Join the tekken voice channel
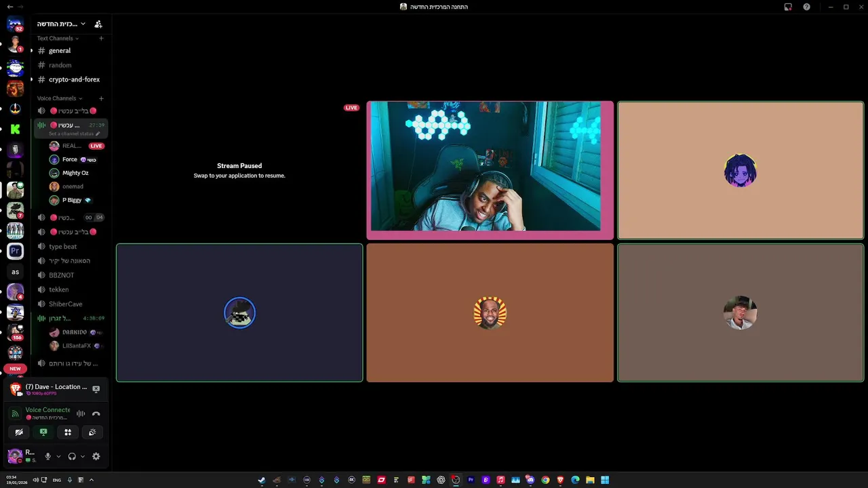Image resolution: width=868 pixels, height=488 pixels. (x=71, y=289)
